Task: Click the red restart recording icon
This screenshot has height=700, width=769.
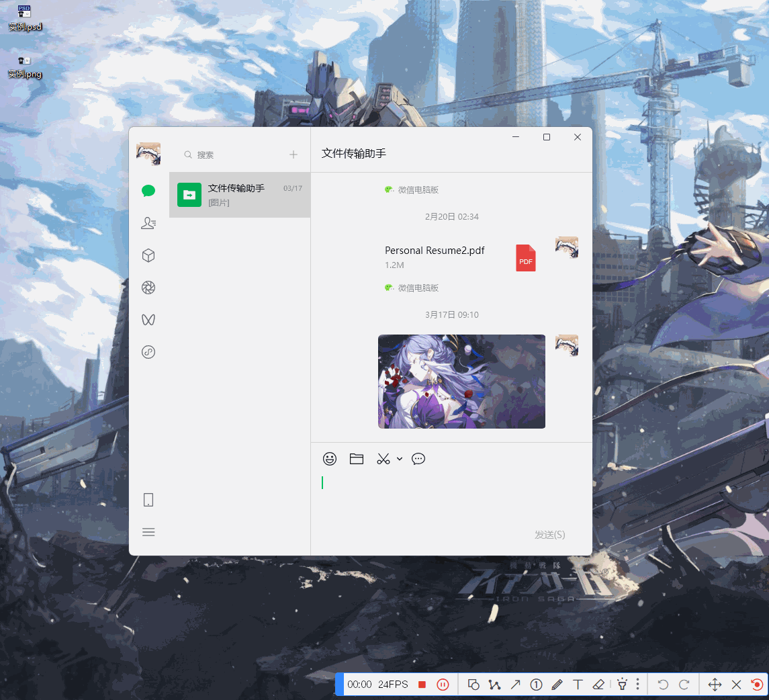Action: pyautogui.click(x=757, y=685)
